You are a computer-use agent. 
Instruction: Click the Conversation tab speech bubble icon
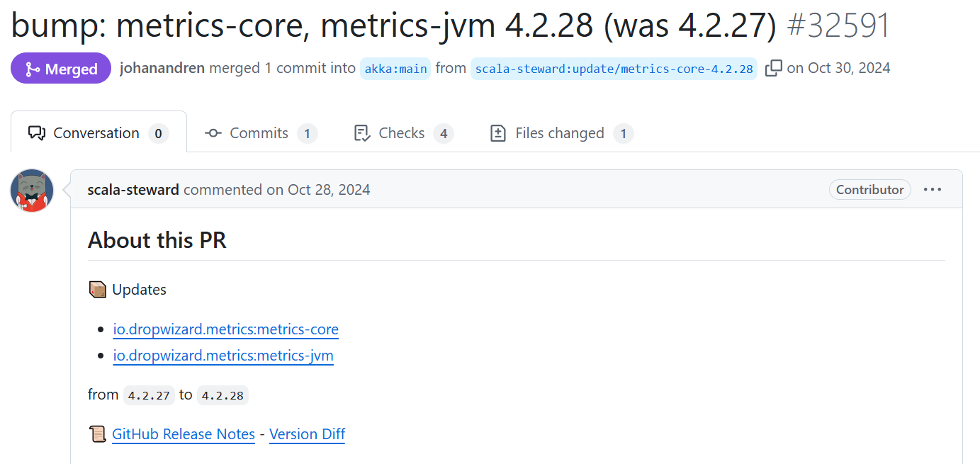(x=36, y=133)
